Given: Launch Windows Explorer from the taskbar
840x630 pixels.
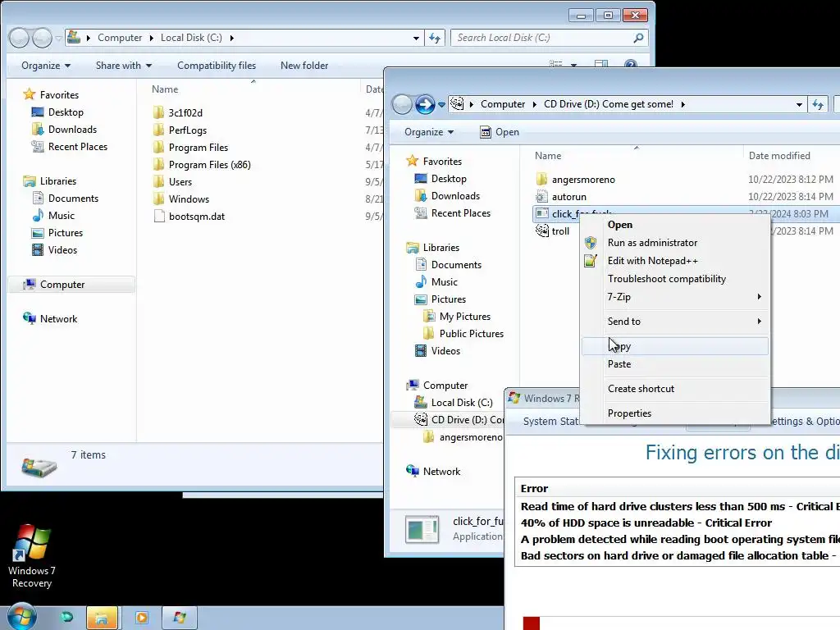Looking at the screenshot, I should pos(102,619).
